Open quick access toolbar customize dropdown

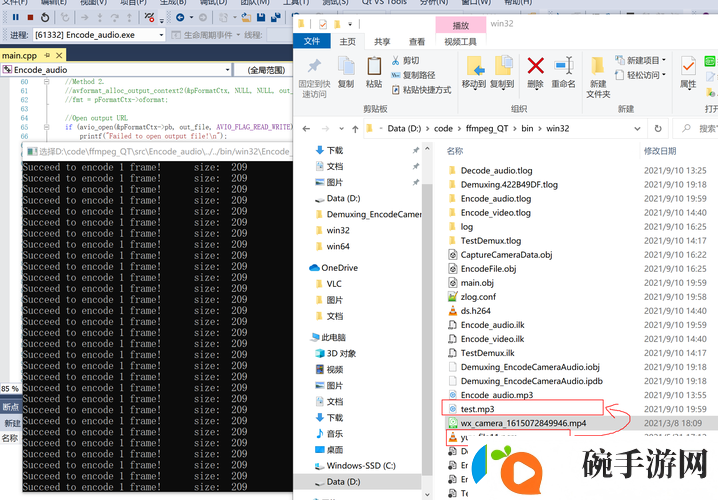(x=350, y=24)
